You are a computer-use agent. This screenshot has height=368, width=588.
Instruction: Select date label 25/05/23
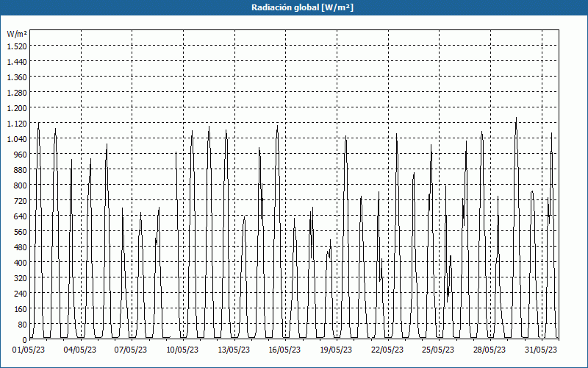[x=438, y=350]
